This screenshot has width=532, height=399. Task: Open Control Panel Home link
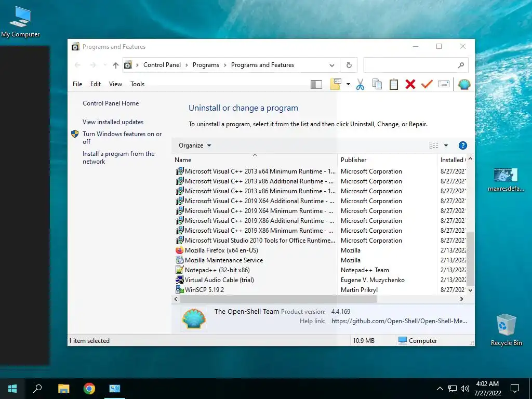(x=111, y=103)
